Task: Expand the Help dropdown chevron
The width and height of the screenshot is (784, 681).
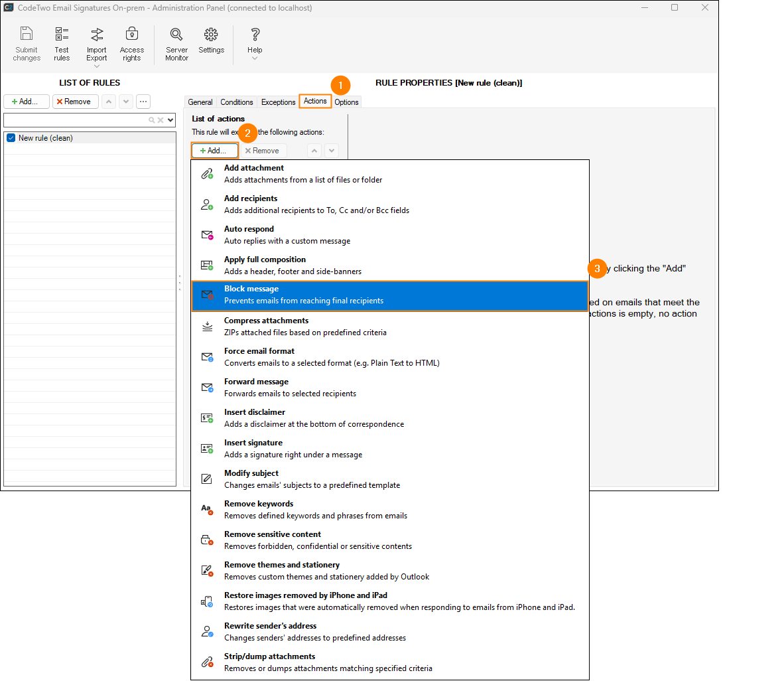Action: 255,59
